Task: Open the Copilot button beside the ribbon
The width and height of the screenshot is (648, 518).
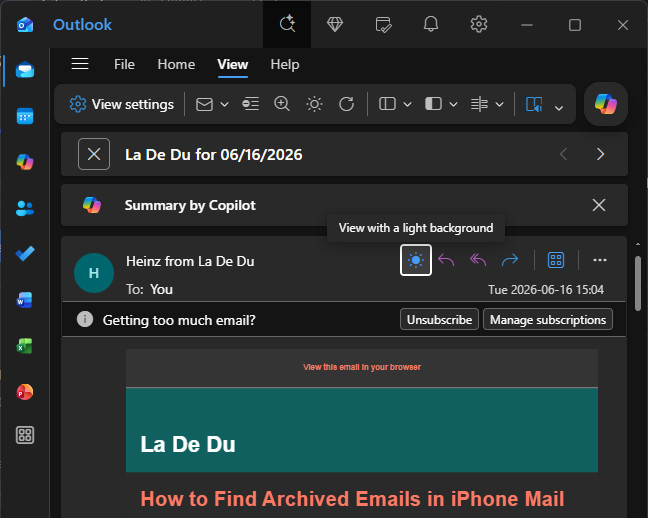Action: (605, 104)
